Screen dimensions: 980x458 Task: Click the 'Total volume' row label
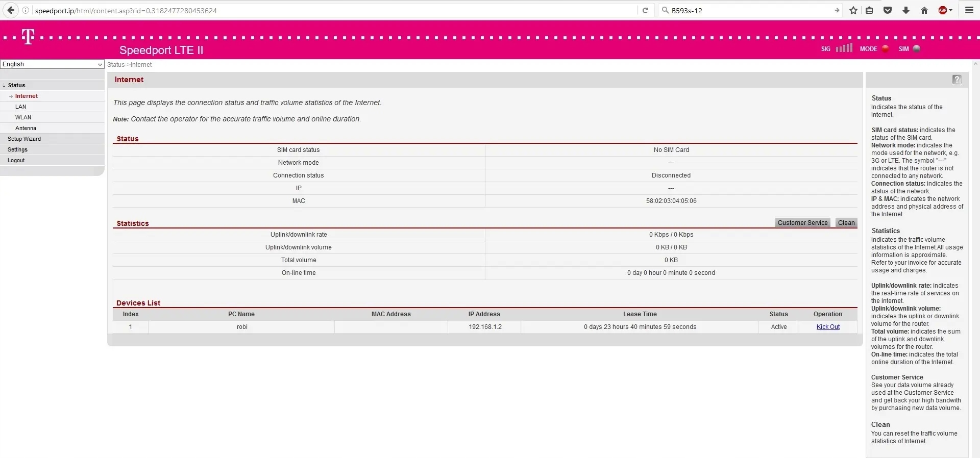click(x=299, y=260)
